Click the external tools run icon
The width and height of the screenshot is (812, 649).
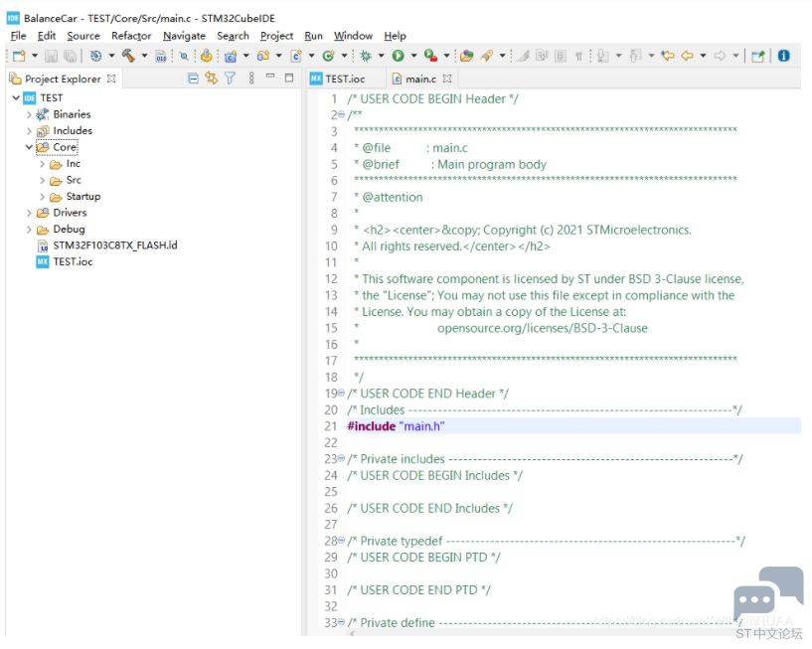coord(430,56)
